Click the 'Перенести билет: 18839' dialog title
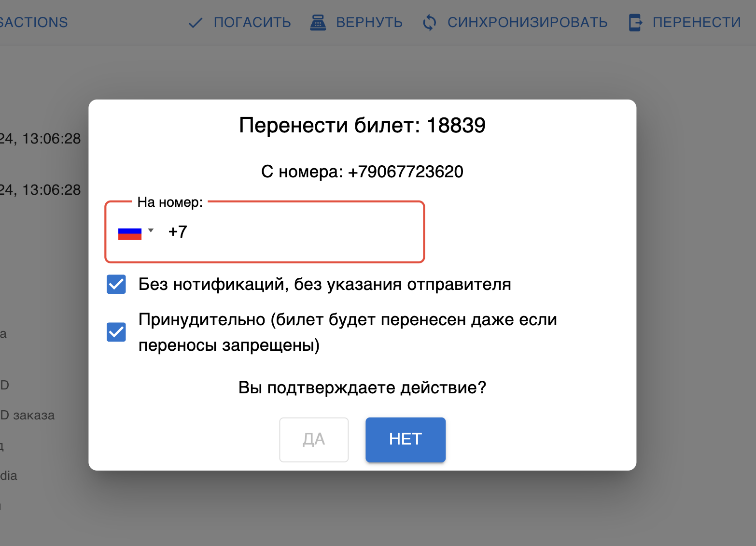Screen dimensions: 756x546 click(362, 126)
